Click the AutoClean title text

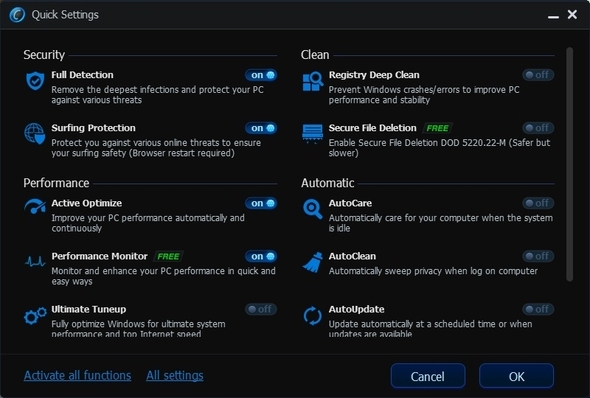tap(352, 256)
